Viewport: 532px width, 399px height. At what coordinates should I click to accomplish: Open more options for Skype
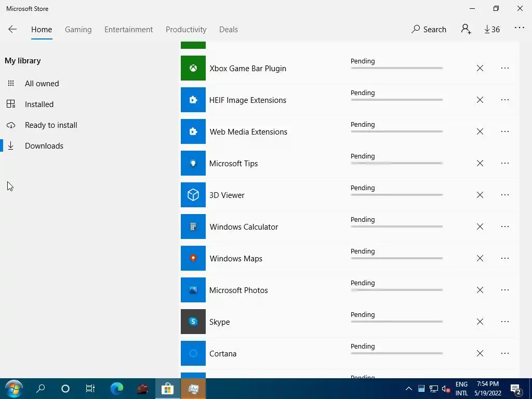point(505,322)
